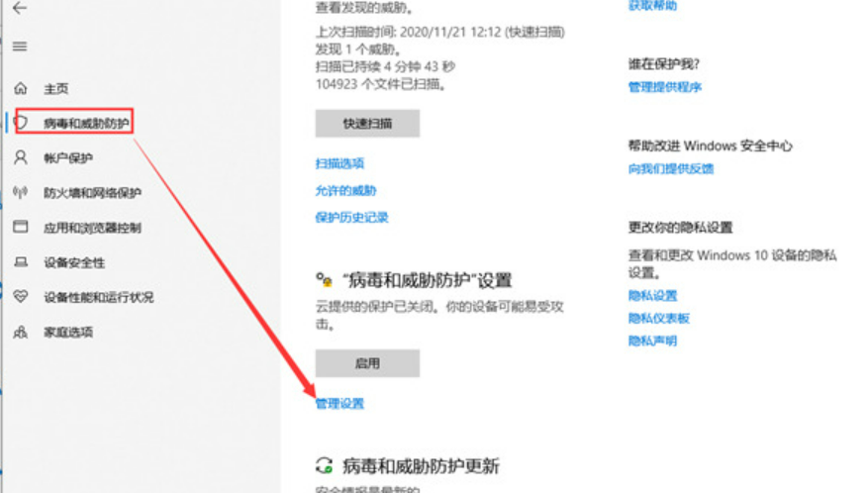This screenshot has width=868, height=493.
Task: Open the 允许的威胁 link
Action: tap(346, 190)
